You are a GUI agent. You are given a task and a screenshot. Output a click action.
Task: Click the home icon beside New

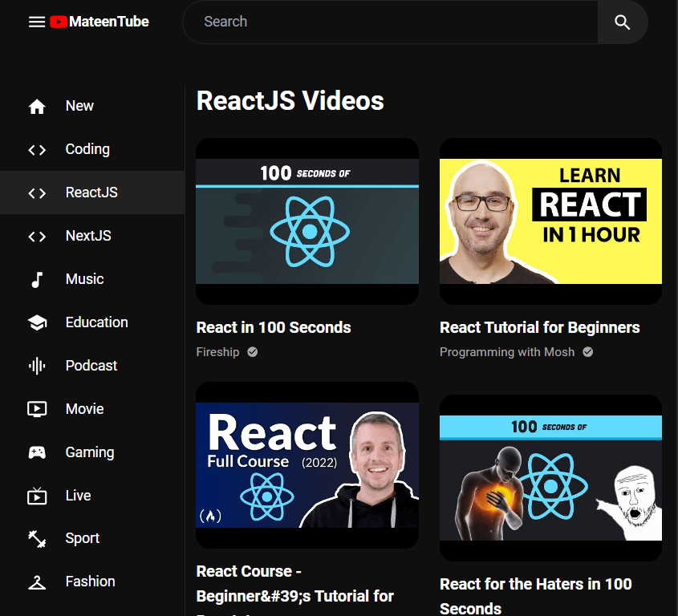pos(37,107)
